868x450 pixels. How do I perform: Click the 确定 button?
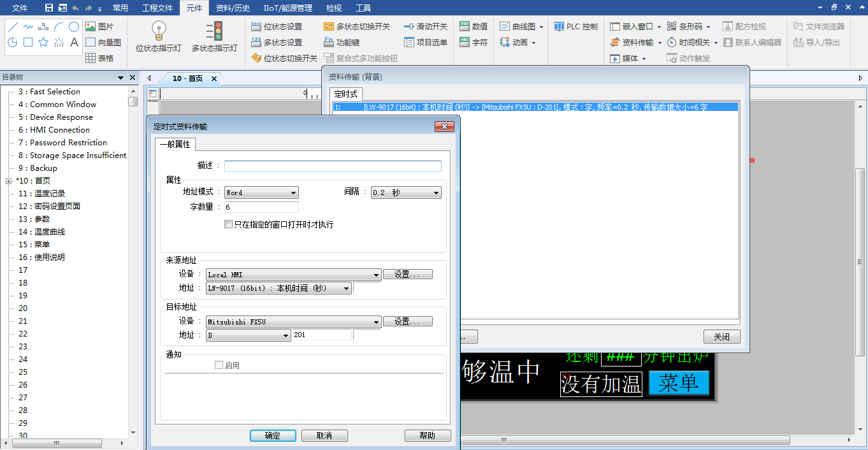(x=272, y=436)
